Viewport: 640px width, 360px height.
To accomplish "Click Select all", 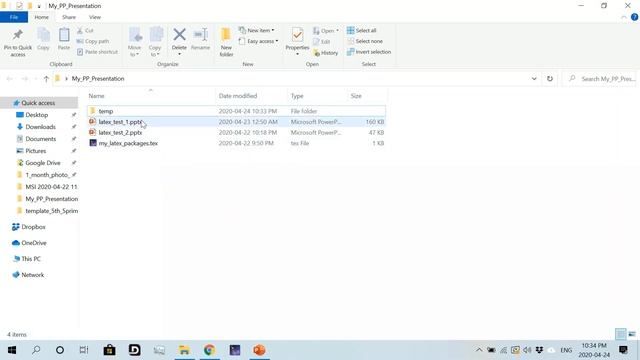I will point(361,31).
